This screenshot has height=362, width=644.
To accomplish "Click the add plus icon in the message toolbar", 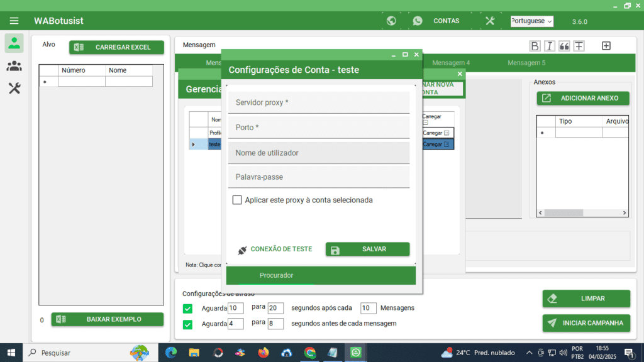I will 606,45.
